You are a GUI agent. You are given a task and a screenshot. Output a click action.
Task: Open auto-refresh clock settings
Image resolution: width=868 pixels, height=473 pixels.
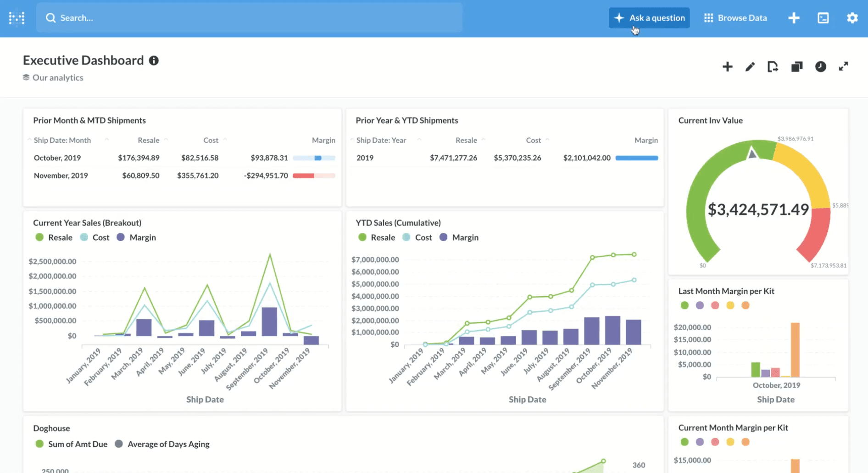point(820,67)
